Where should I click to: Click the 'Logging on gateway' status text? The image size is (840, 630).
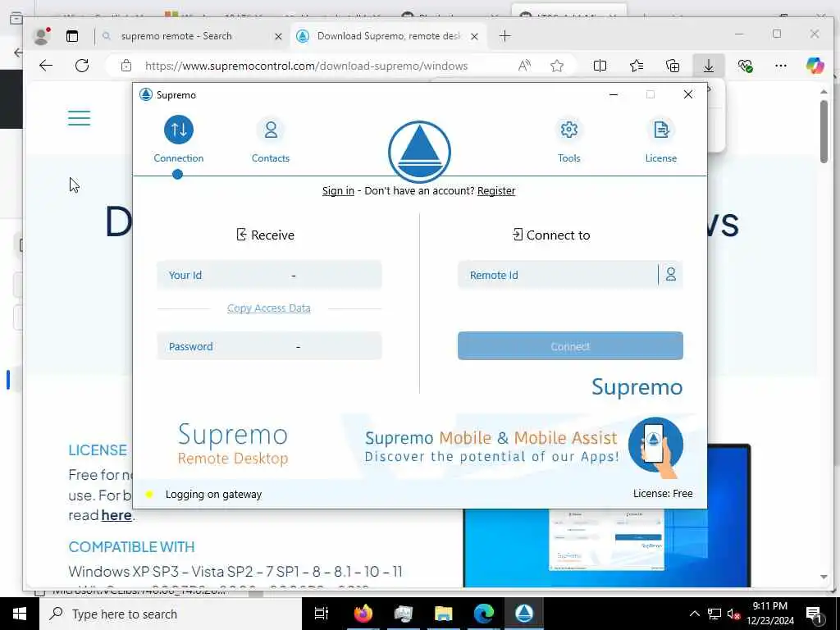213,494
